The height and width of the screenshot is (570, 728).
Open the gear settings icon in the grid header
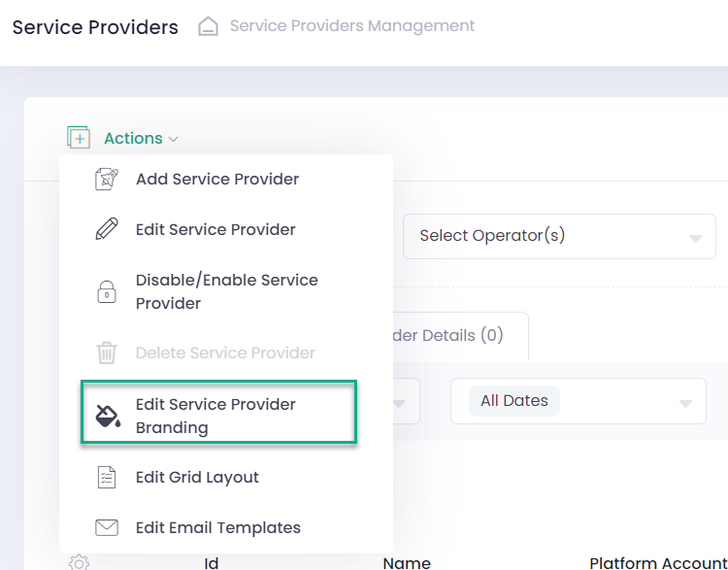click(79, 562)
